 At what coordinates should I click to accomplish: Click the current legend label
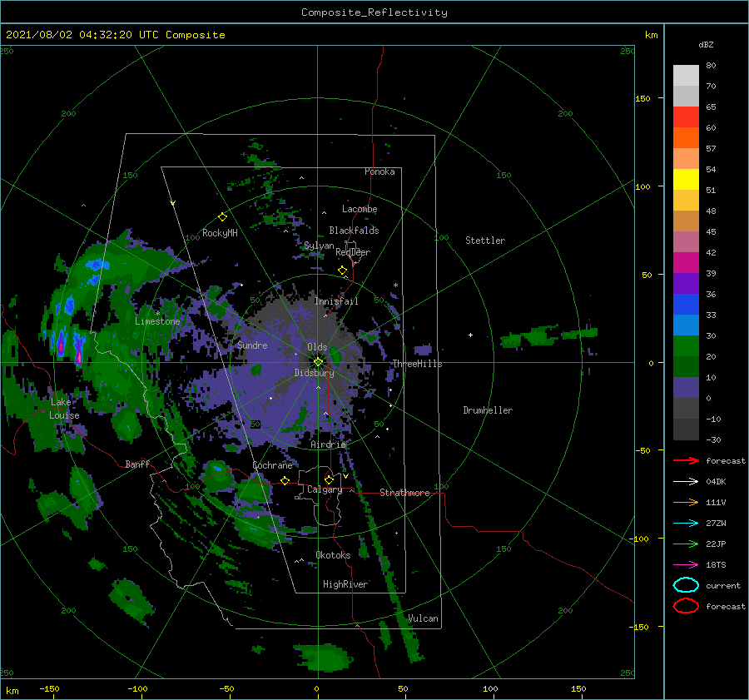pos(723,586)
